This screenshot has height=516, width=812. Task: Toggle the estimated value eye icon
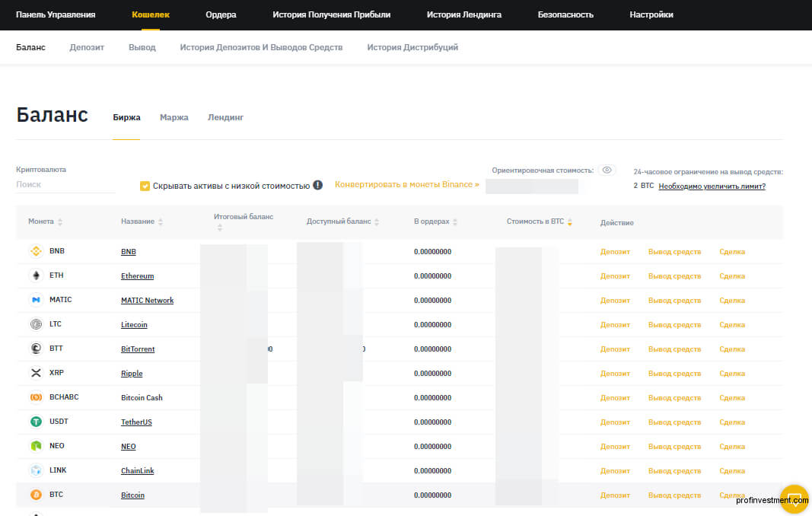(607, 170)
